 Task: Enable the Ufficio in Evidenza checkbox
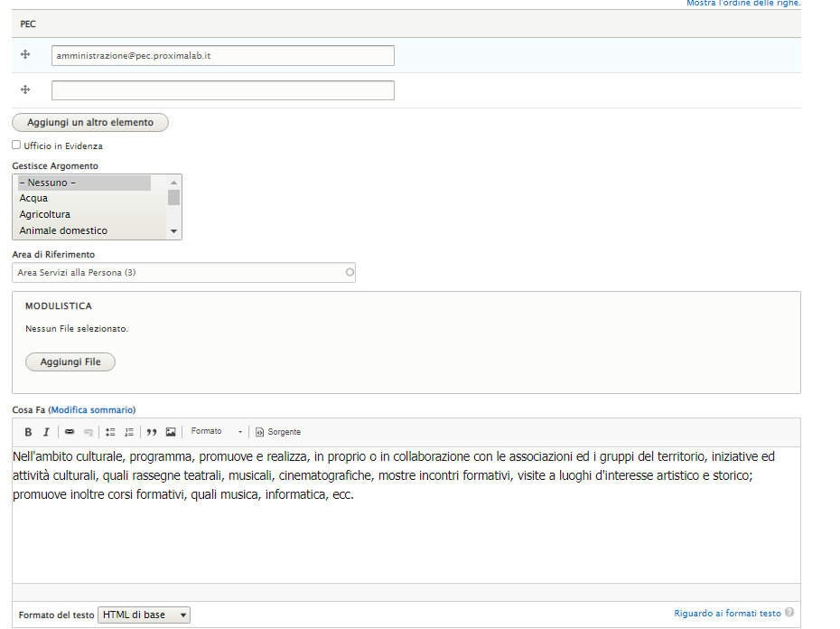tap(16, 145)
